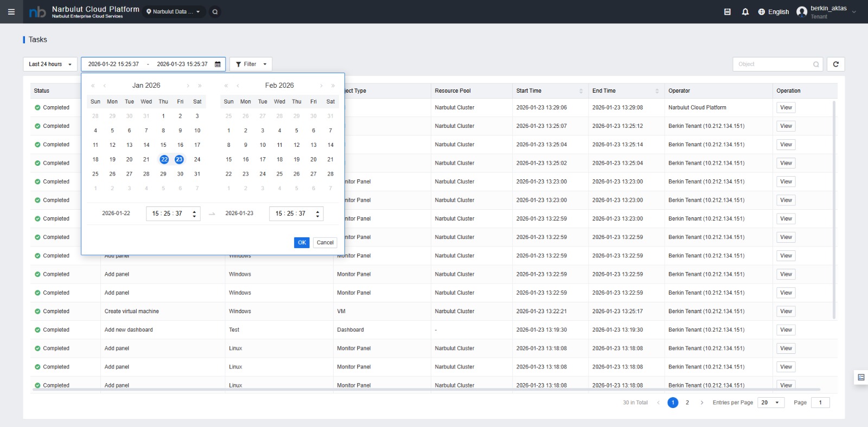
Task: Go to previous year in Jan 2026 calendar
Action: pyautogui.click(x=93, y=86)
